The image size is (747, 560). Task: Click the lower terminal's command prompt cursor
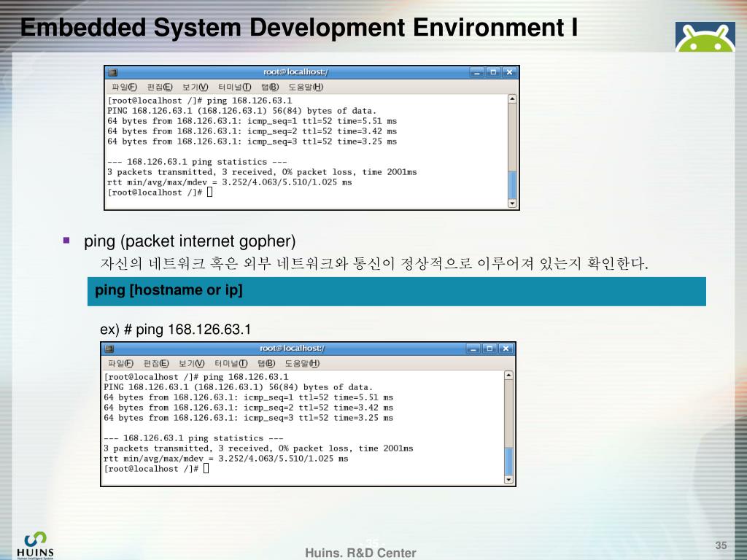(x=206, y=469)
